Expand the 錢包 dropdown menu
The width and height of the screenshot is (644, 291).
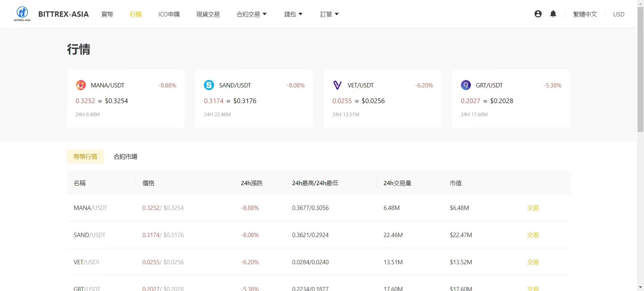point(293,14)
